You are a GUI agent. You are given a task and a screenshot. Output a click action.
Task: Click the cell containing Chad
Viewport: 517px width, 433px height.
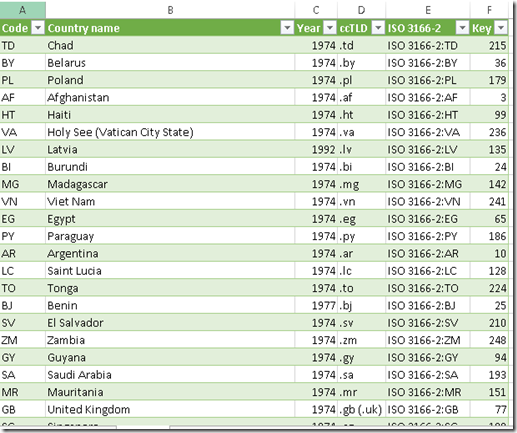coord(170,45)
